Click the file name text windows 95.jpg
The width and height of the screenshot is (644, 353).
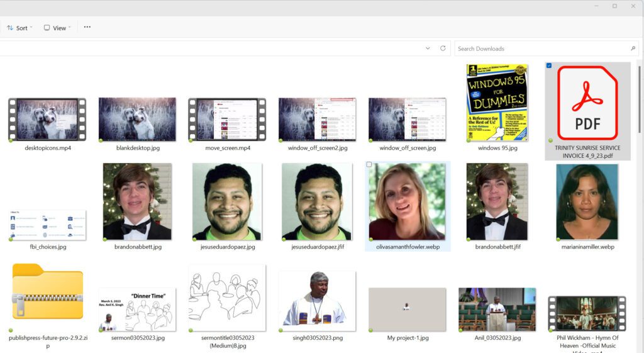[497, 148]
